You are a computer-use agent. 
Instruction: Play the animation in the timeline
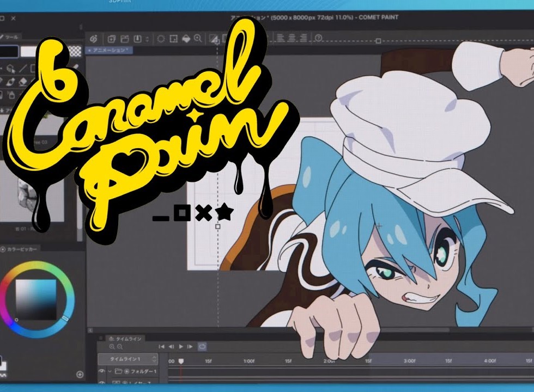(x=181, y=347)
